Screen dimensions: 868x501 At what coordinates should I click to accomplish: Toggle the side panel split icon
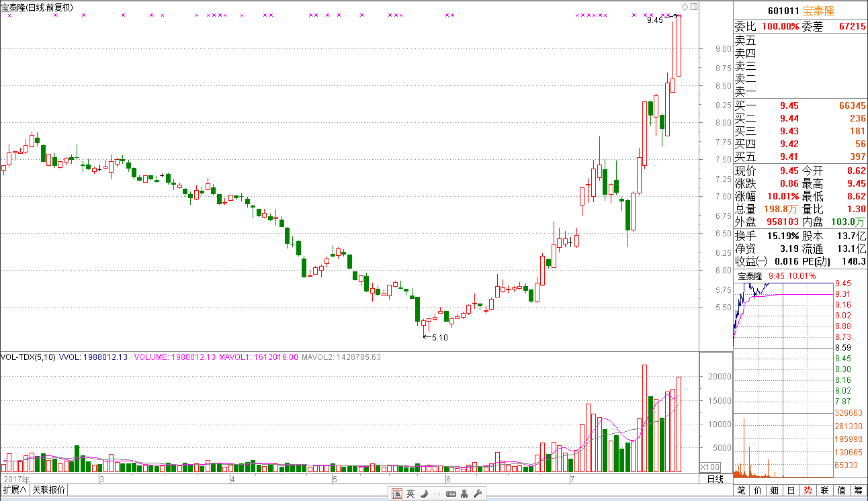click(x=694, y=7)
